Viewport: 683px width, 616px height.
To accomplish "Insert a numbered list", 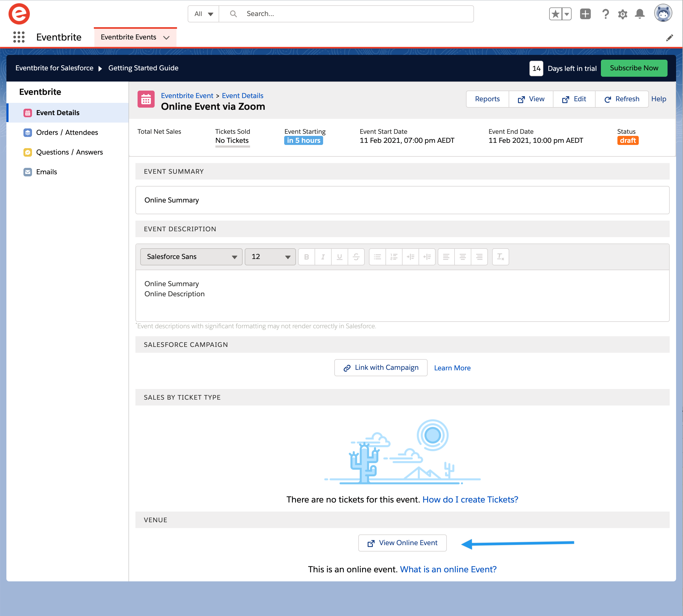I will coord(394,257).
